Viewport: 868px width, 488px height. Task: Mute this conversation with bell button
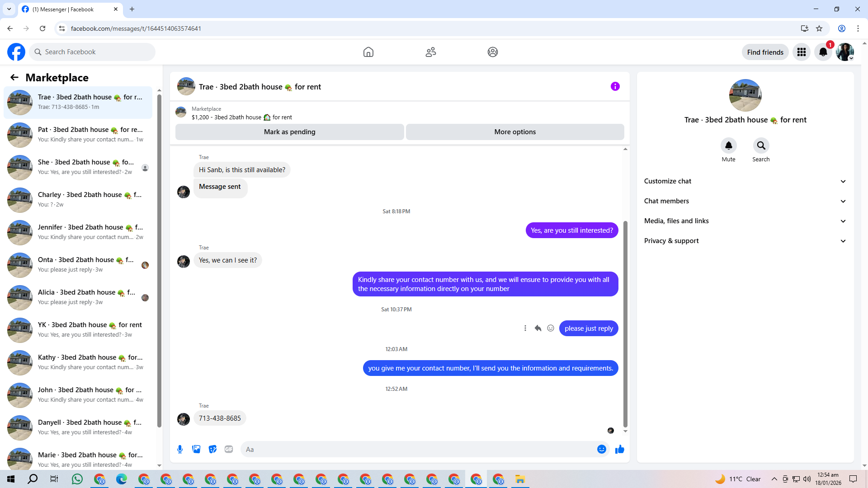(x=728, y=145)
